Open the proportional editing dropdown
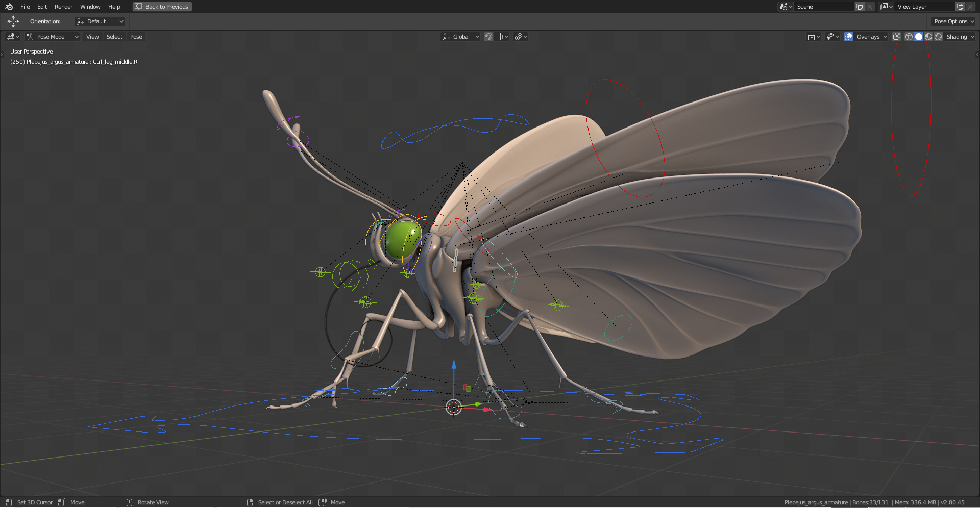 pos(521,37)
